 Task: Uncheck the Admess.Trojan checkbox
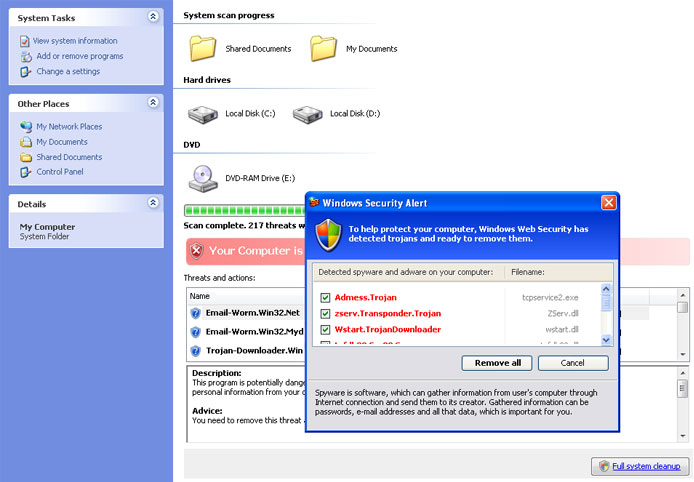325,297
